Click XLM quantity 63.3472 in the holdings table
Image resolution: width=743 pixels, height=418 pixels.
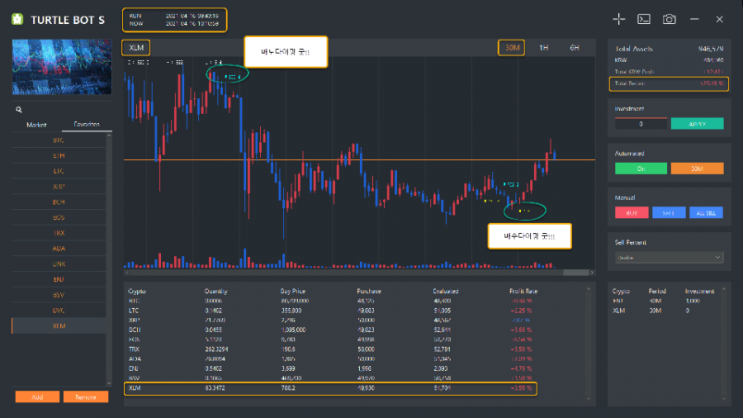pos(215,388)
